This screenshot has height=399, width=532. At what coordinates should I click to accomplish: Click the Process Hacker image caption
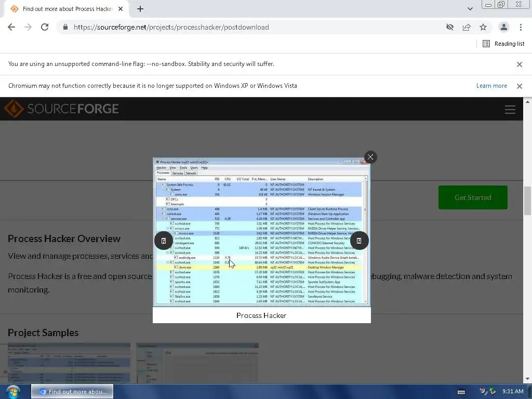click(x=261, y=315)
